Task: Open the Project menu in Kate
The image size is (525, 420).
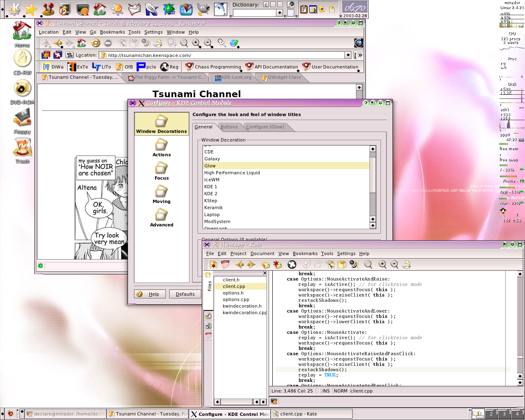Action: [238, 253]
